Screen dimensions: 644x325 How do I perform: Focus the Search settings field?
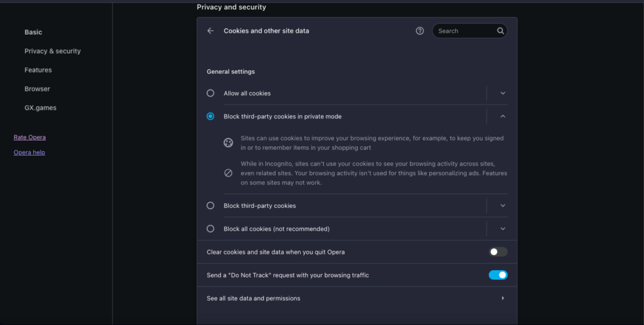click(469, 31)
